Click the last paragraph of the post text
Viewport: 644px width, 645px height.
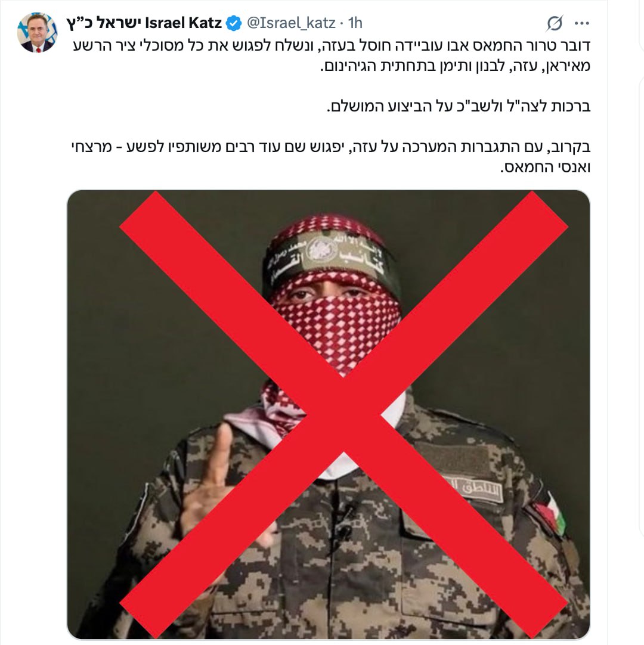331,157
